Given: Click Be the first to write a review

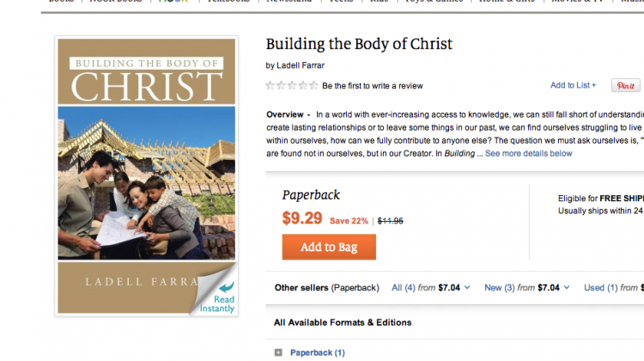Looking at the screenshot, I should point(372,86).
